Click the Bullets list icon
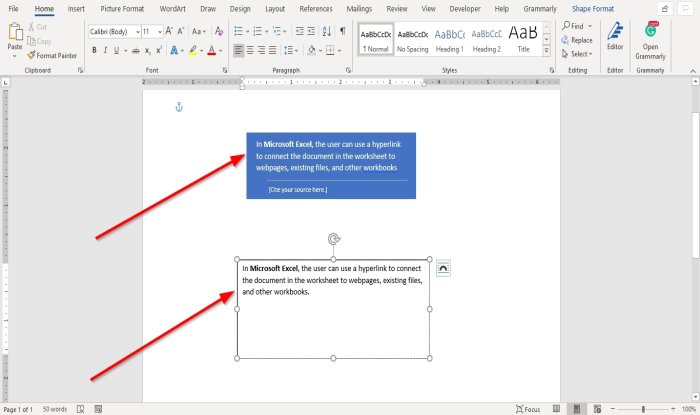Viewport: 700px width, 415px height. 238,31
